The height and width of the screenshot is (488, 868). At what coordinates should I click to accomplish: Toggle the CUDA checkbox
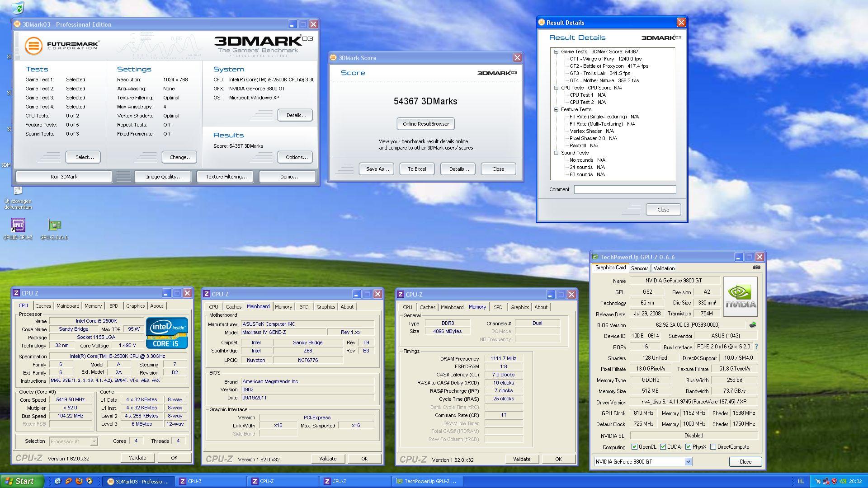point(663,447)
